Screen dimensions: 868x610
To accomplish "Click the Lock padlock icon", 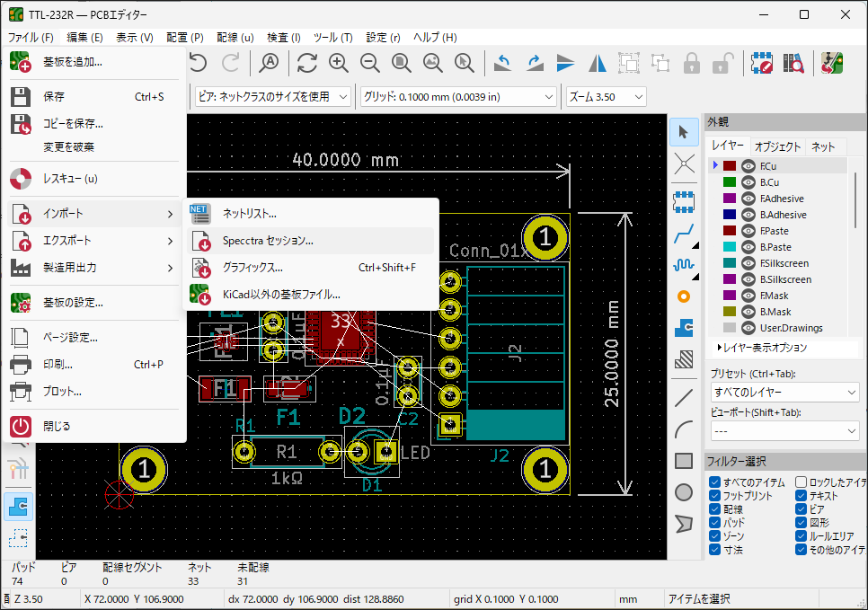I will click(691, 63).
